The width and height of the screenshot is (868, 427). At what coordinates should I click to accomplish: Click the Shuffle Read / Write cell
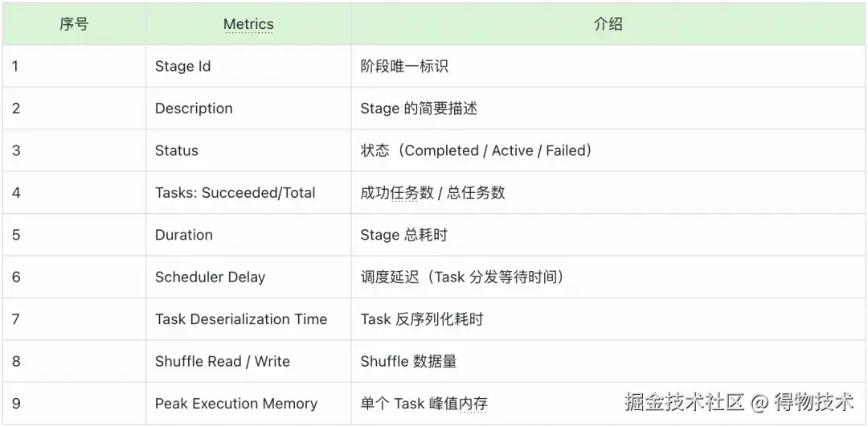248,361
